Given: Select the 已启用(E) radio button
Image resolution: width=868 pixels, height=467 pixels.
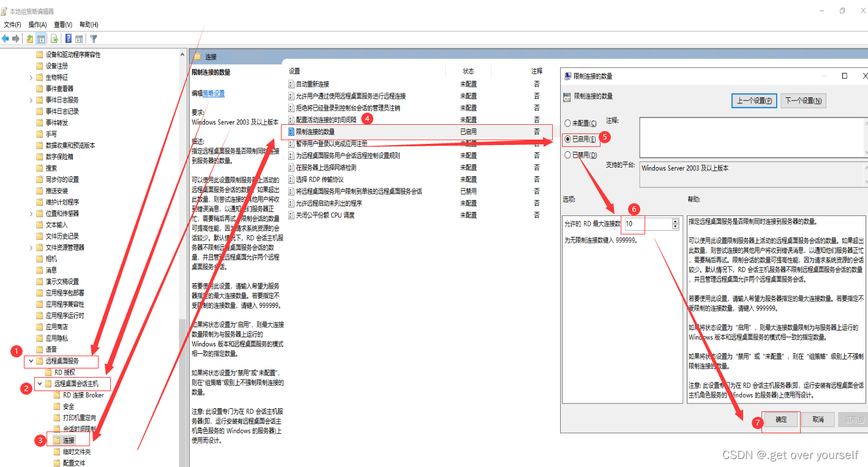Looking at the screenshot, I should (x=567, y=139).
